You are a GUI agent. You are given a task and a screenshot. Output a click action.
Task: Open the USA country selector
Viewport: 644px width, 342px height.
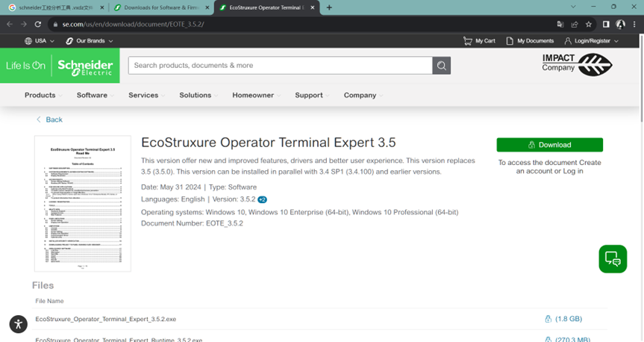coord(40,40)
